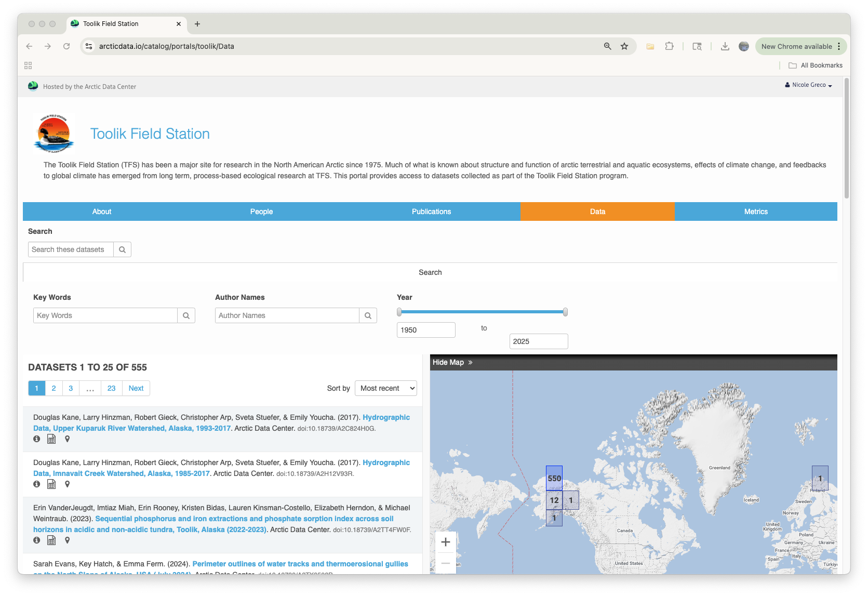This screenshot has height=596, width=868.
Task: Click the Author Names search magnifier
Action: (368, 315)
